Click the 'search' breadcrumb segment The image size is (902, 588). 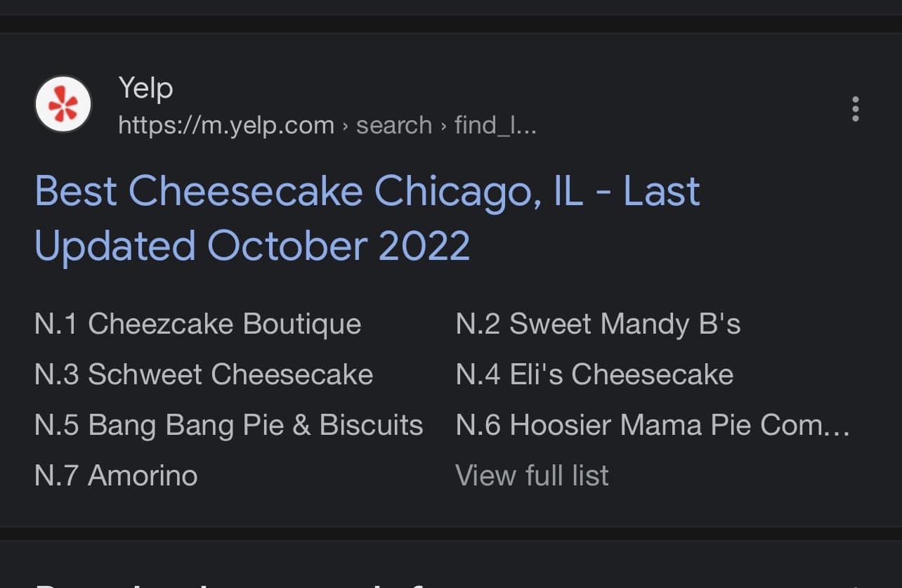click(x=393, y=126)
